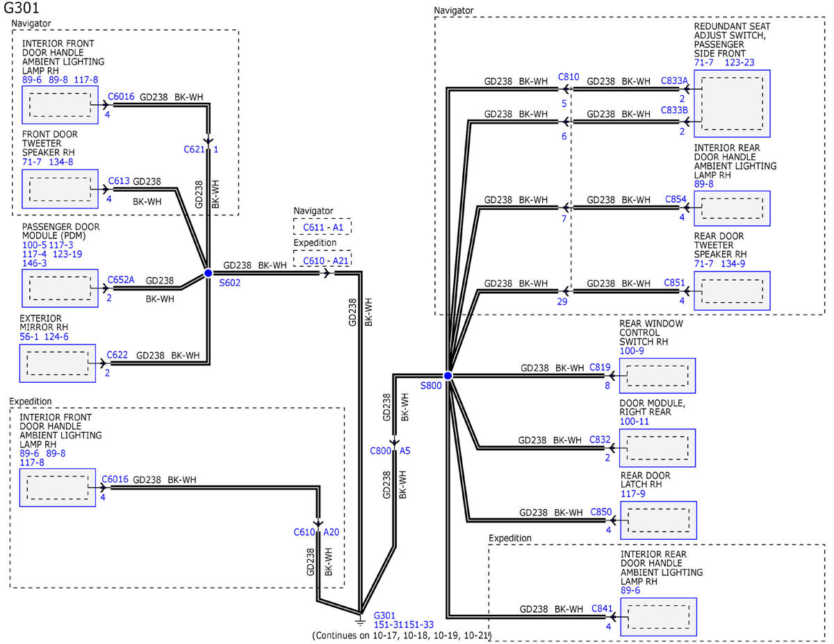Select splice S800 label
The height and width of the screenshot is (644, 834).
coord(431,386)
